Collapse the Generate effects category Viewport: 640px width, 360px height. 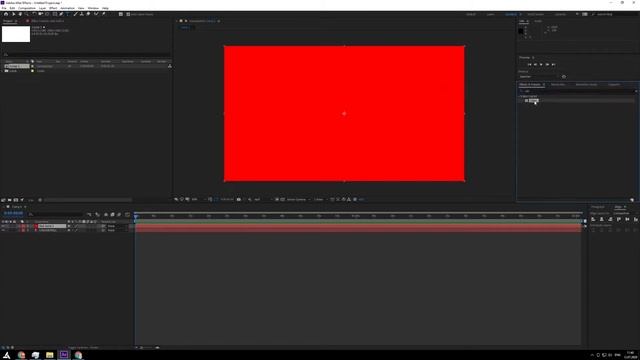coord(521,96)
